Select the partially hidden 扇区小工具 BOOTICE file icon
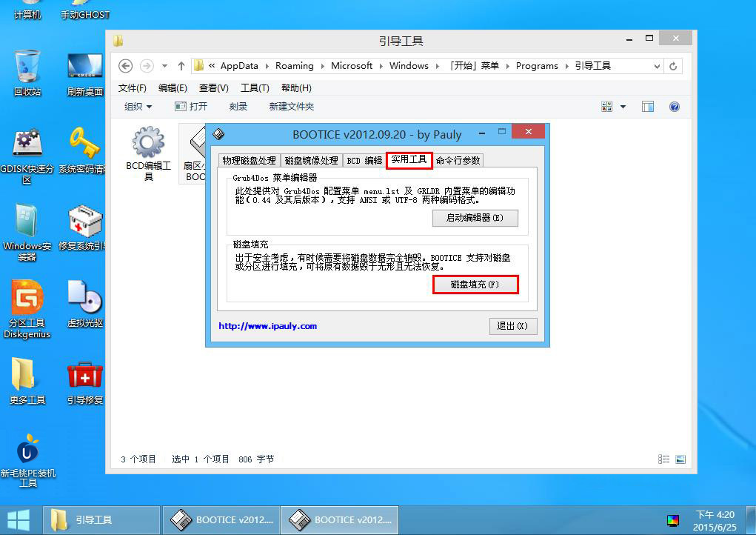This screenshot has width=756, height=535. (193, 153)
